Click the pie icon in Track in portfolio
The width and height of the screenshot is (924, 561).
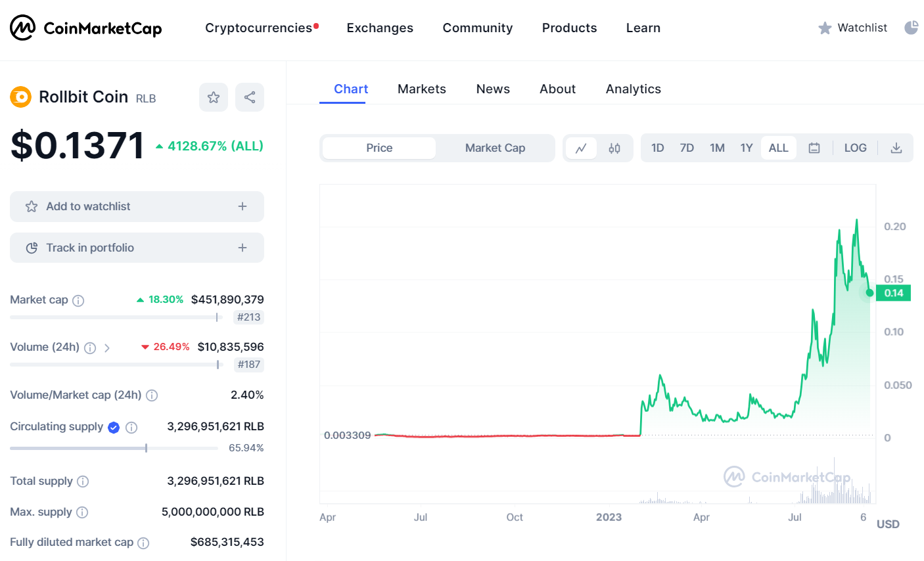coord(32,248)
